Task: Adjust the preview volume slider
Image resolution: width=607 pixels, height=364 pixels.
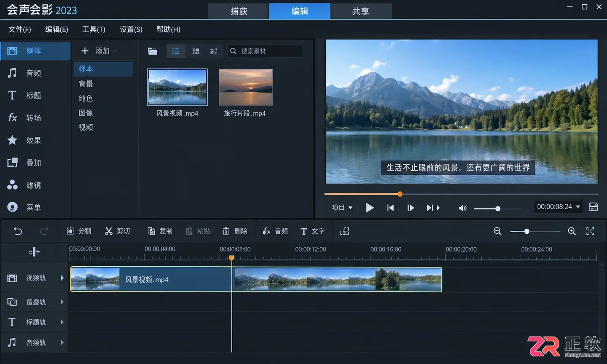Action: point(498,209)
